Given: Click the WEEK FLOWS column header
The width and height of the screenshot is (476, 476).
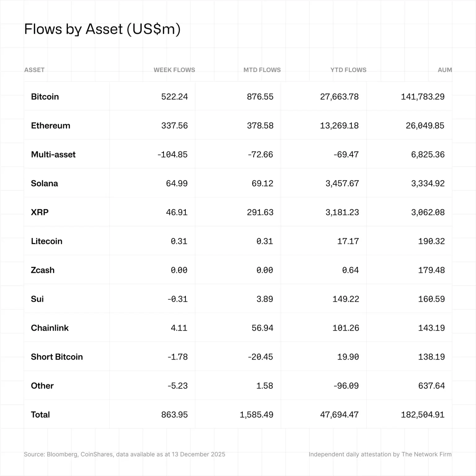Looking at the screenshot, I should (174, 70).
